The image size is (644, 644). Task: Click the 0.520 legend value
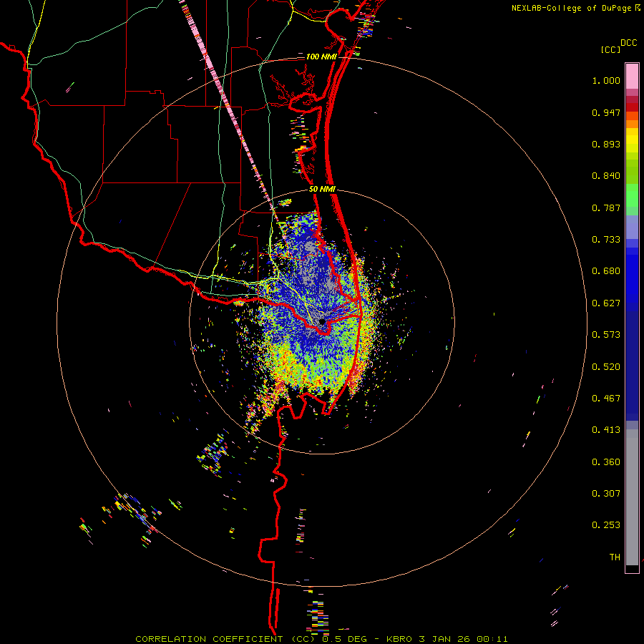click(606, 367)
